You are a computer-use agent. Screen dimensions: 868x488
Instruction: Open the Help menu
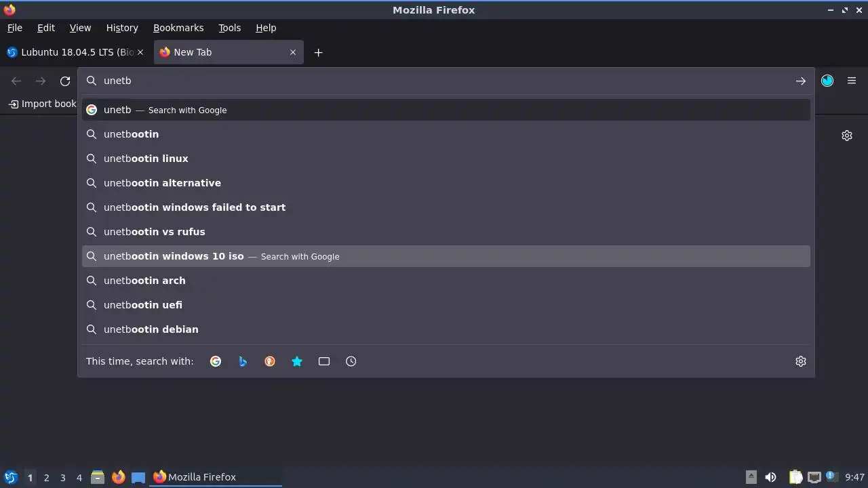[266, 28]
